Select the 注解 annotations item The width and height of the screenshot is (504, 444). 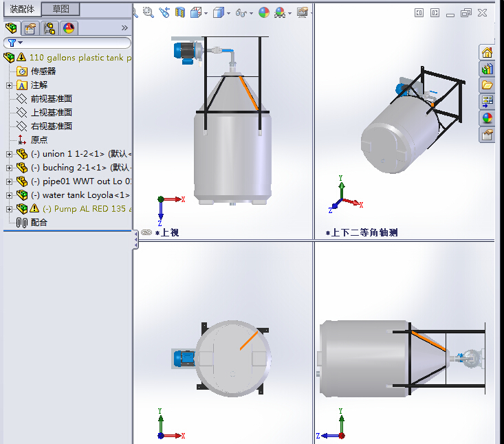(x=39, y=85)
